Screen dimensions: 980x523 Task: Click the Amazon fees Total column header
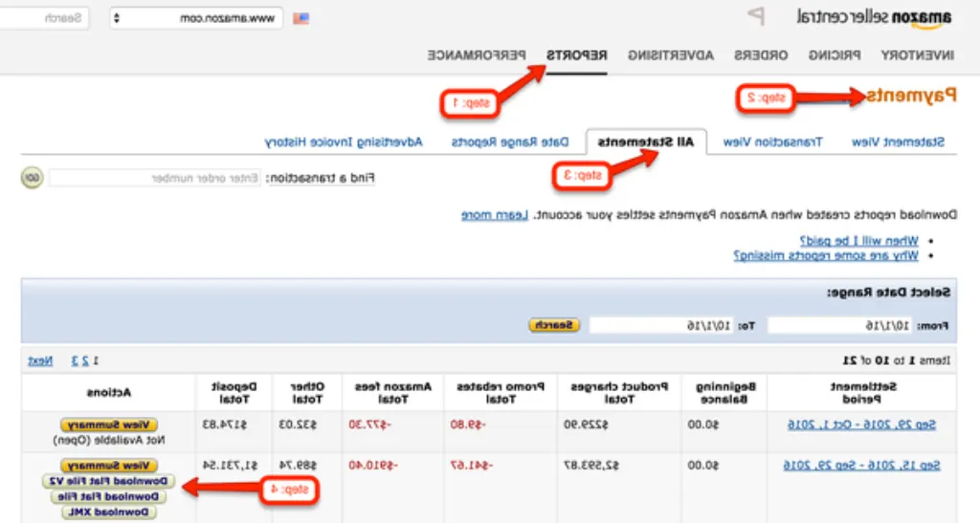(392, 393)
